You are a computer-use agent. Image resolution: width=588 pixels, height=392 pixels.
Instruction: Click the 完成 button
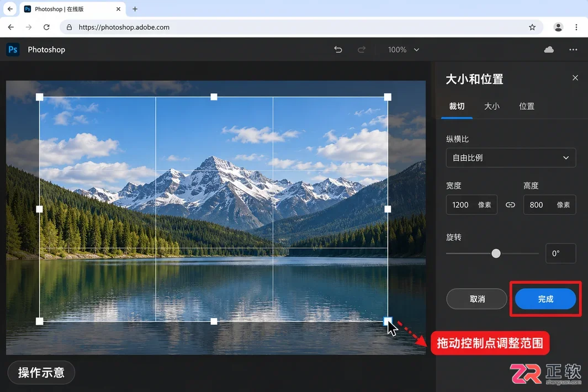click(x=545, y=299)
